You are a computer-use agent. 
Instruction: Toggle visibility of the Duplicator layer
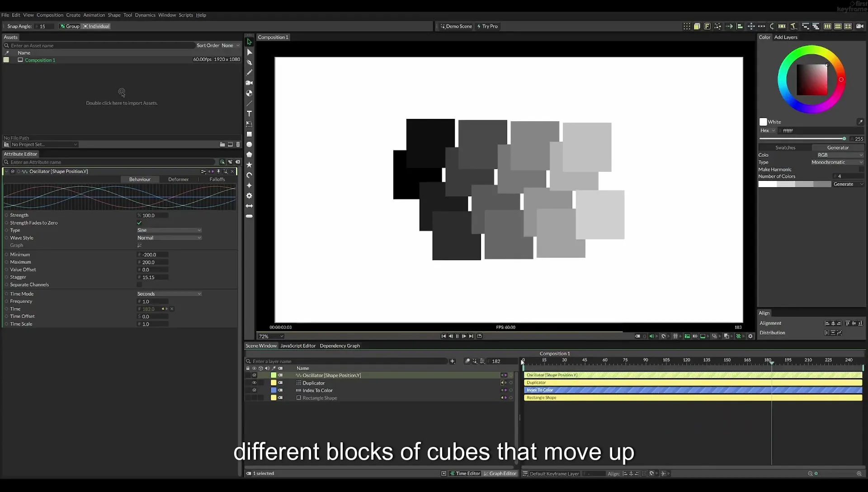pos(254,383)
